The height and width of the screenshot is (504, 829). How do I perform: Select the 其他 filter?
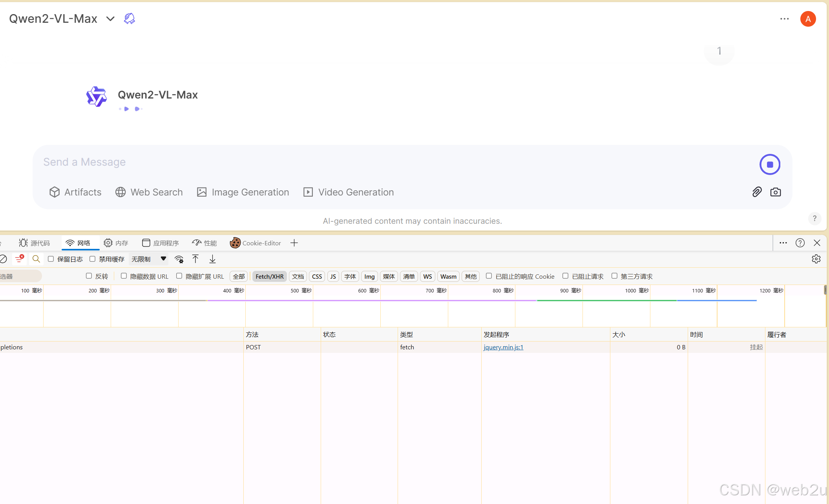[471, 276]
